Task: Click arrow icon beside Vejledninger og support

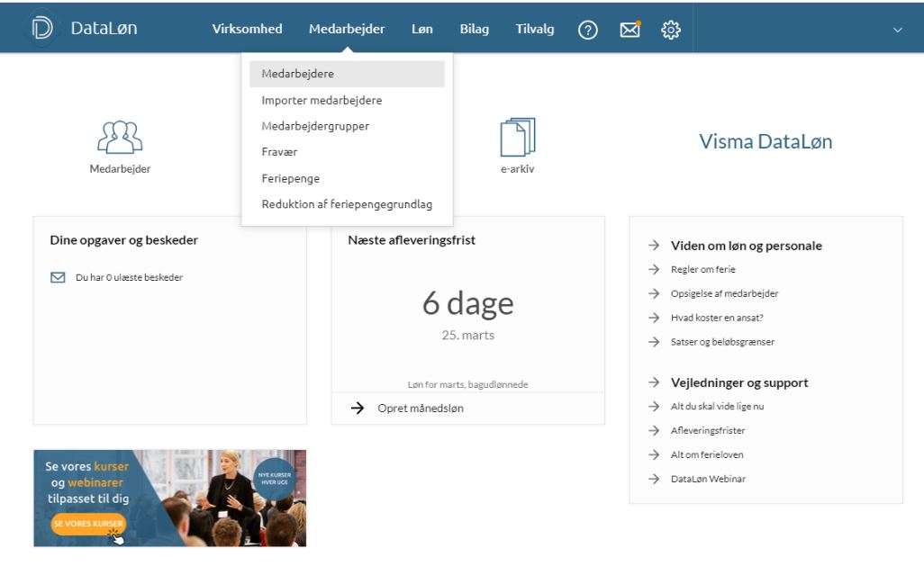Action: [654, 382]
